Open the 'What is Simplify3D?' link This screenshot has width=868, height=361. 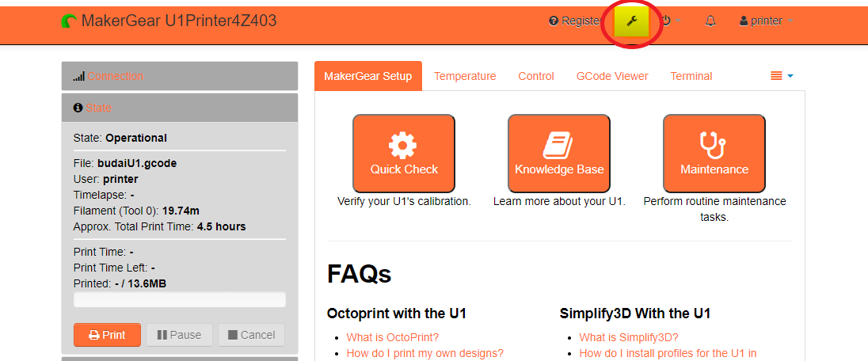click(x=629, y=337)
